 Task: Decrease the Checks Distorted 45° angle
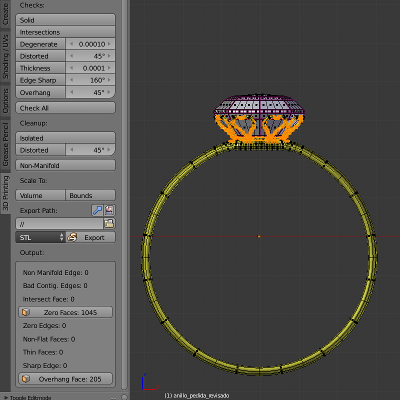pos(71,56)
